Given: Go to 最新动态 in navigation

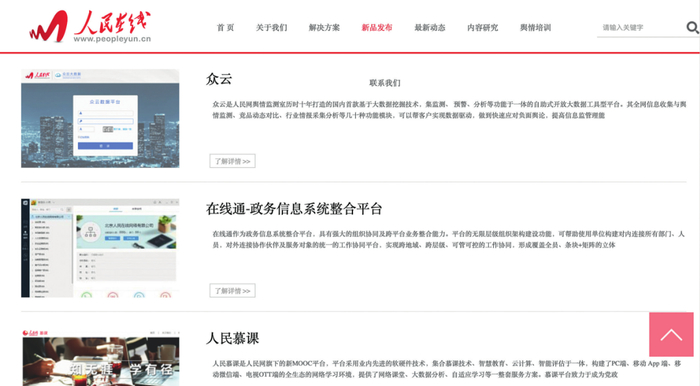Looking at the screenshot, I should coord(430,28).
